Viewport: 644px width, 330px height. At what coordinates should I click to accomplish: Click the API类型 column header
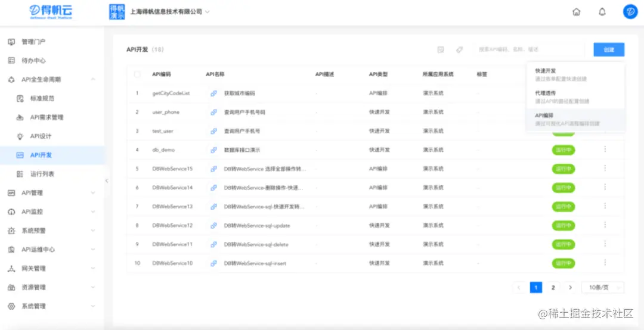point(378,74)
